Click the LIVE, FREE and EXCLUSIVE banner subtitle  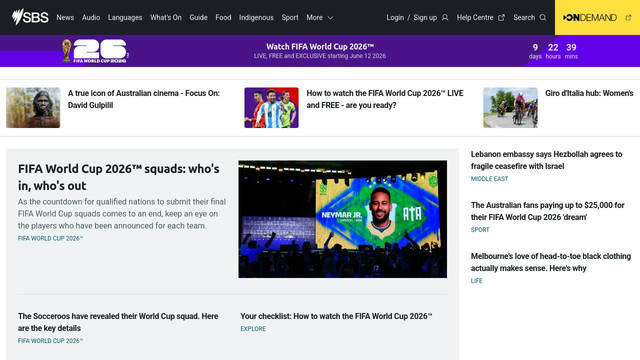click(320, 56)
